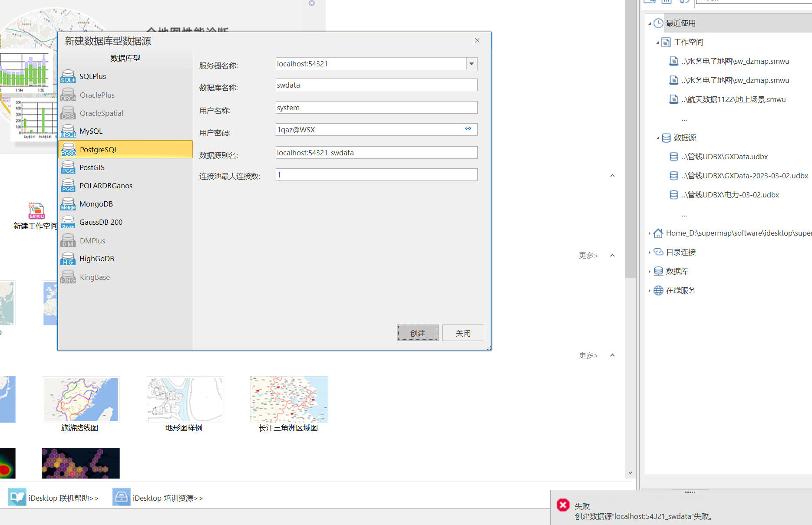Open the 长江三角洲区域图 sample thumbnail
Screen dimensions: 812x525
click(289, 400)
